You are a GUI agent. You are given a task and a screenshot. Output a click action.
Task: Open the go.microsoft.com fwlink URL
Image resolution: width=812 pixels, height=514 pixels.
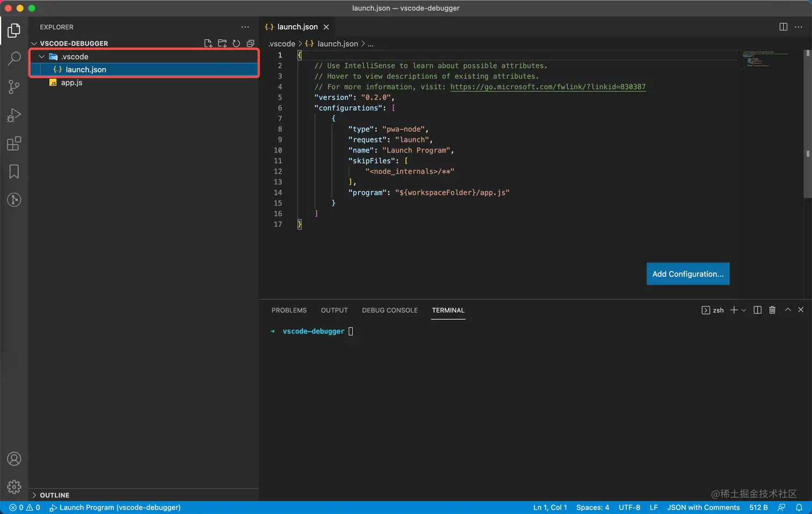[548, 87]
